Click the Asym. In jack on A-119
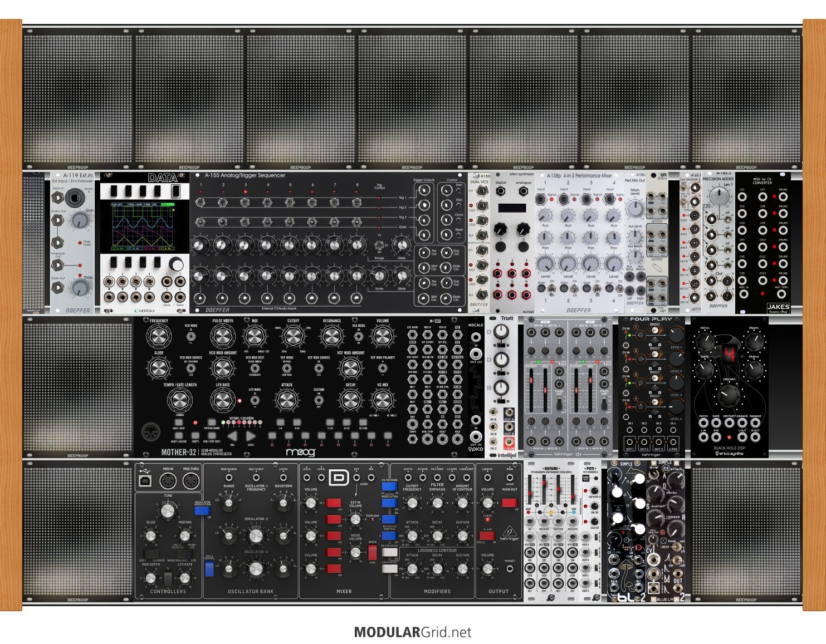The image size is (826, 644). tap(57, 198)
